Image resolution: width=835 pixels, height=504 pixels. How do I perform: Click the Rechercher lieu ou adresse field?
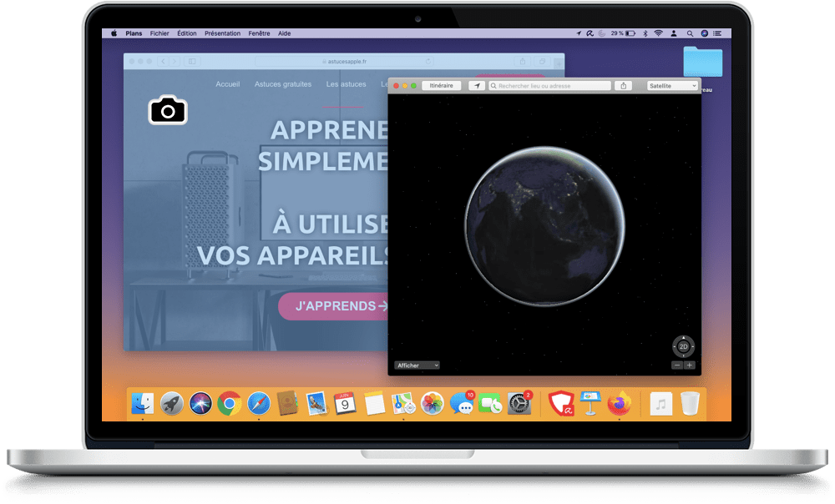tap(551, 86)
